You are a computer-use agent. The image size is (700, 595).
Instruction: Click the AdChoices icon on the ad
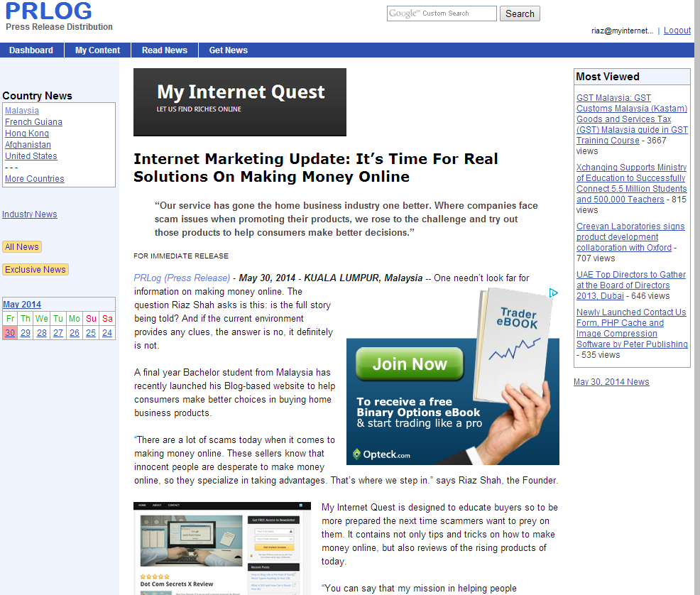(554, 293)
